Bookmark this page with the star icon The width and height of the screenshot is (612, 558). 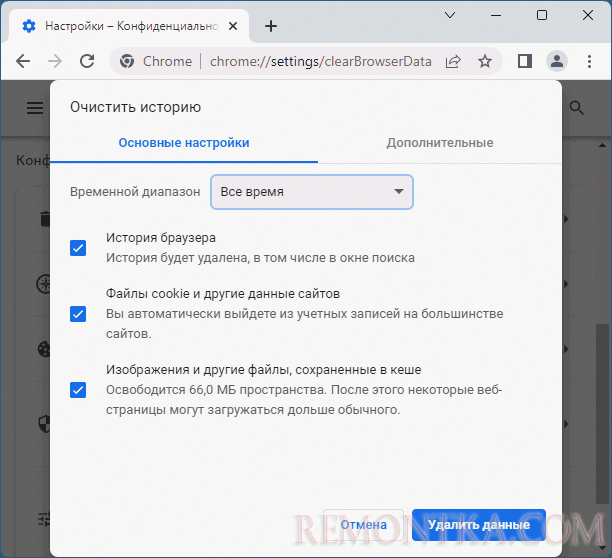485,61
